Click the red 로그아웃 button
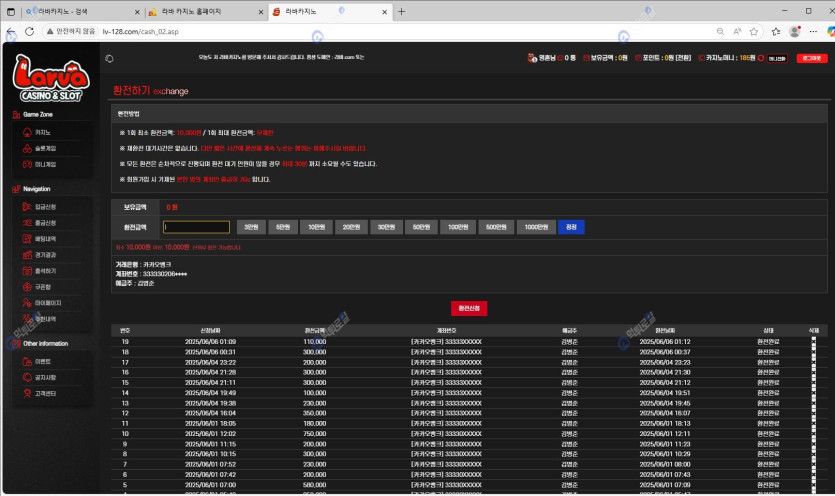The image size is (835, 496). [811, 59]
